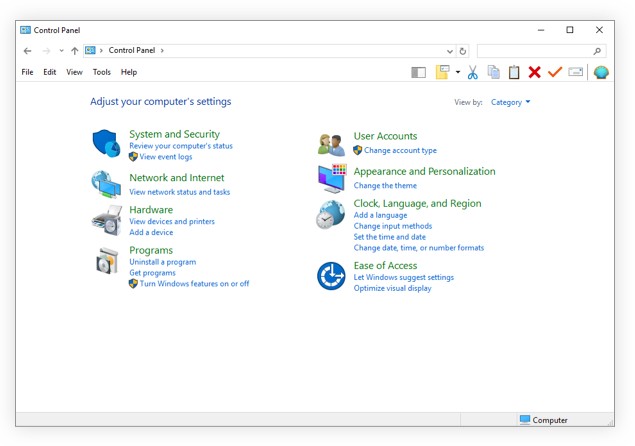Click the Copy icon in toolbar
Screen dimensions: 635x446
tap(493, 72)
